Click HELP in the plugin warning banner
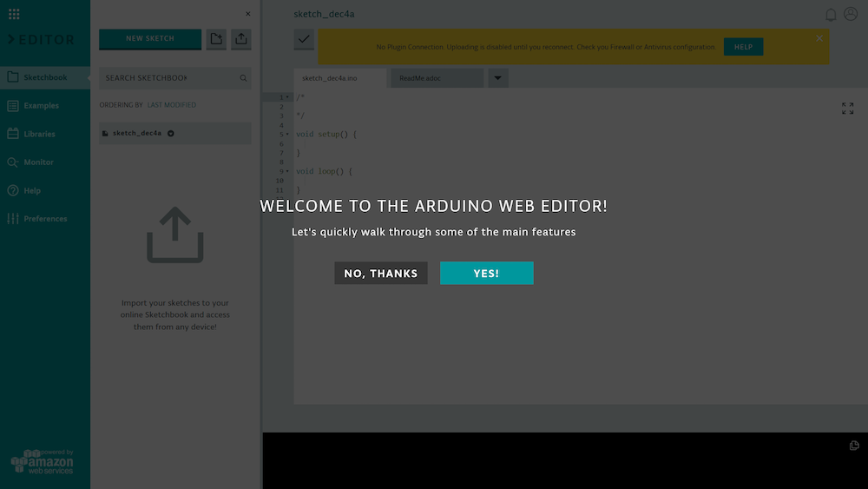Screen dimensions: 868x489 point(744,47)
